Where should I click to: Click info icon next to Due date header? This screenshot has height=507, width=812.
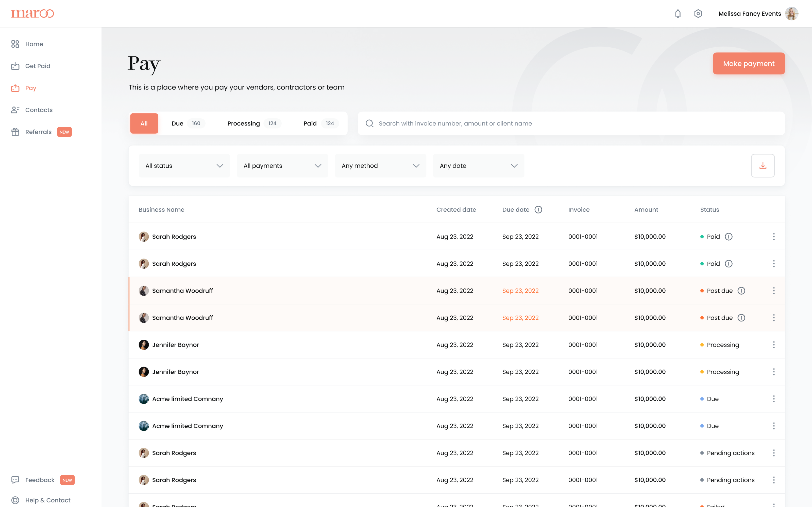tap(538, 210)
